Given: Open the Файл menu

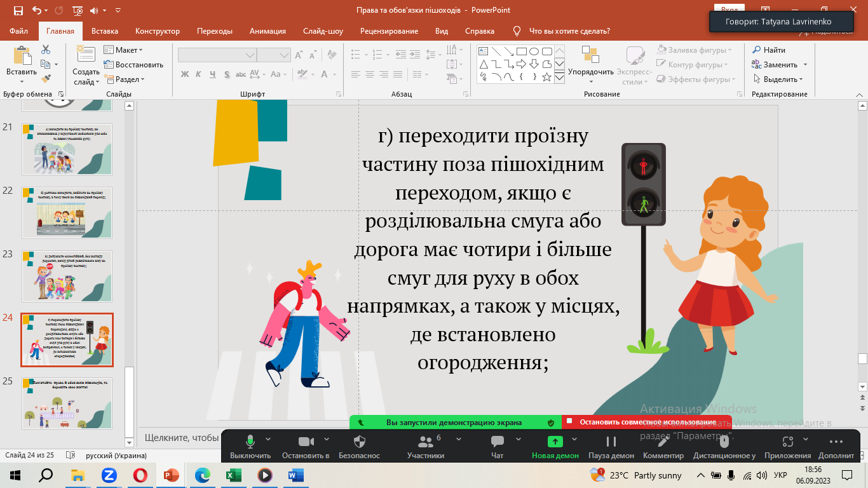Looking at the screenshot, I should [x=19, y=31].
